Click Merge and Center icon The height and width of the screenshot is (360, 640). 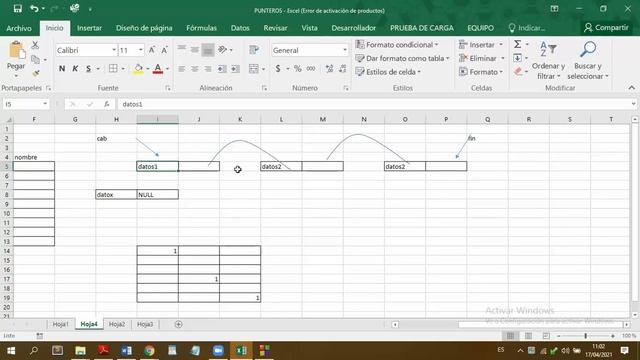(254, 69)
